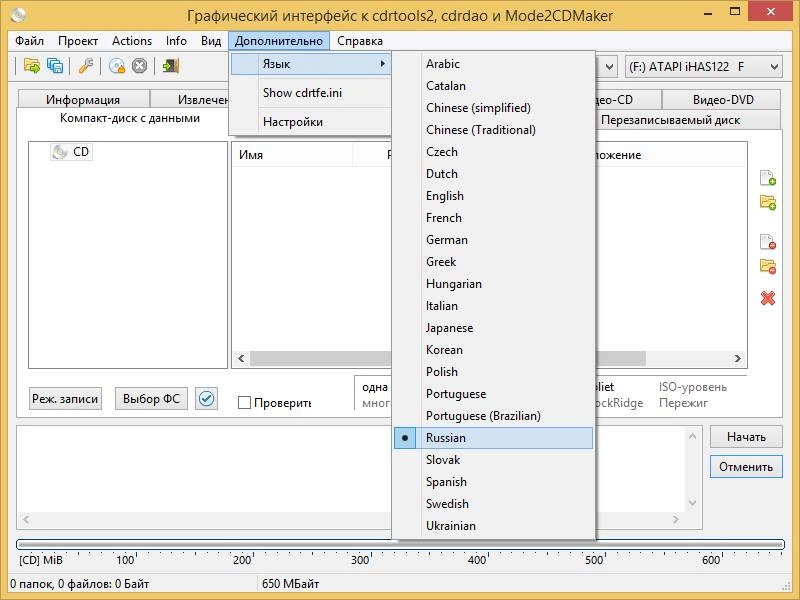This screenshot has width=800, height=600.
Task: Open settings via the wrench toolbar icon
Action: coord(86,66)
